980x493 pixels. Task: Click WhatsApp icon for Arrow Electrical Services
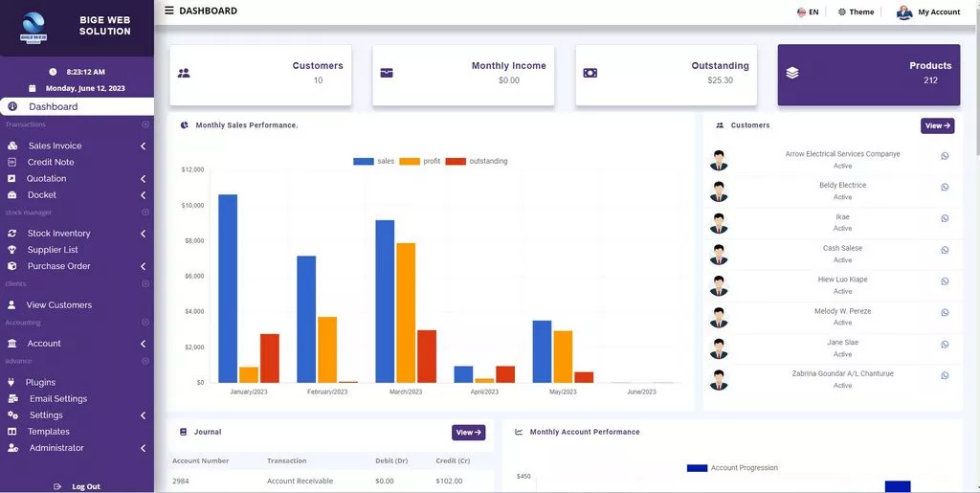pyautogui.click(x=945, y=156)
